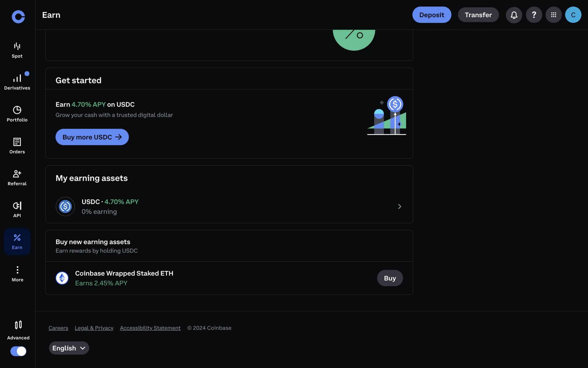Click the Coinbase logo icon
The image size is (588, 368).
[18, 17]
